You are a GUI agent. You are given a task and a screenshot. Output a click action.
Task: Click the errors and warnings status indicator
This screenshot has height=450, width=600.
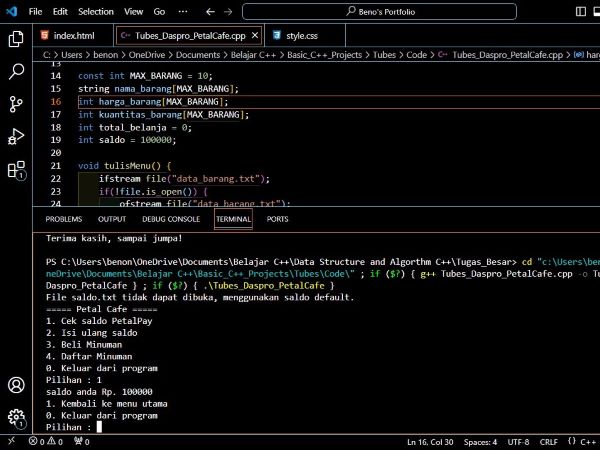47,441
